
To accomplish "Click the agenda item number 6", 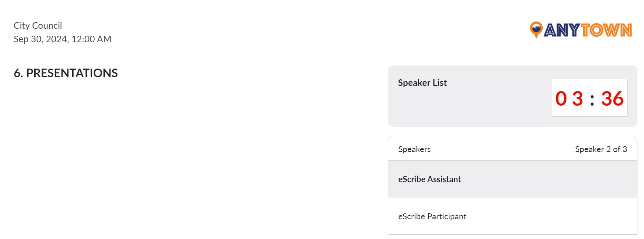I will pyautogui.click(x=18, y=73).
